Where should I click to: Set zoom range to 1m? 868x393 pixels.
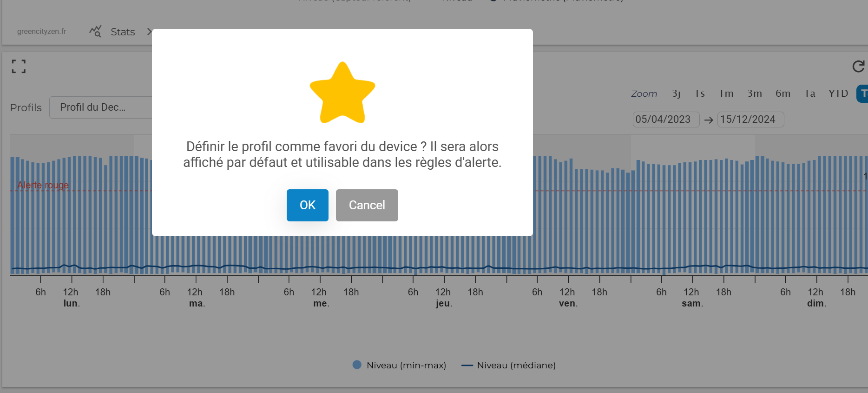pyautogui.click(x=726, y=93)
